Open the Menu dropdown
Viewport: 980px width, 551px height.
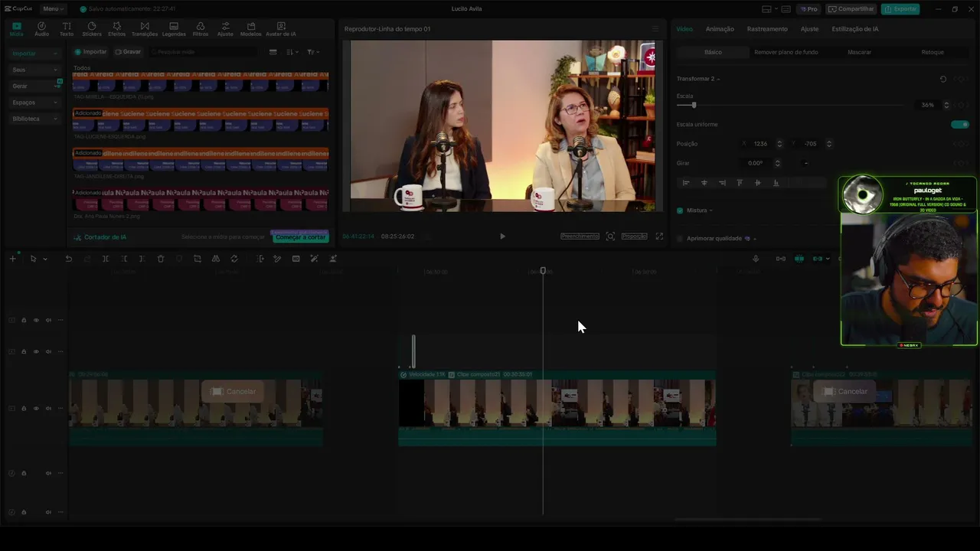pos(53,9)
